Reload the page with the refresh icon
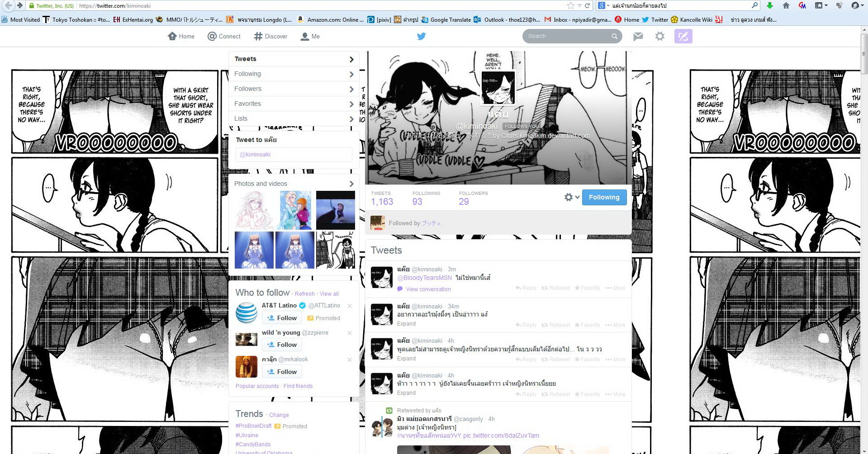 pos(587,5)
